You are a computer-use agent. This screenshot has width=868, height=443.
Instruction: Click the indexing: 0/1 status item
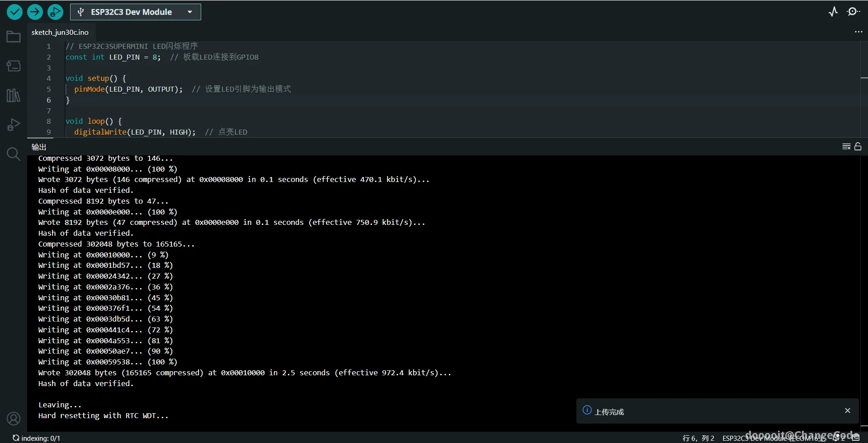[x=36, y=438]
